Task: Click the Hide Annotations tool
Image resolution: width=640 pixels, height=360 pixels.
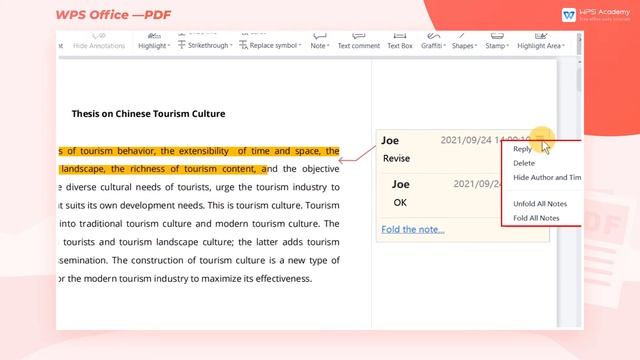Action: click(x=99, y=42)
